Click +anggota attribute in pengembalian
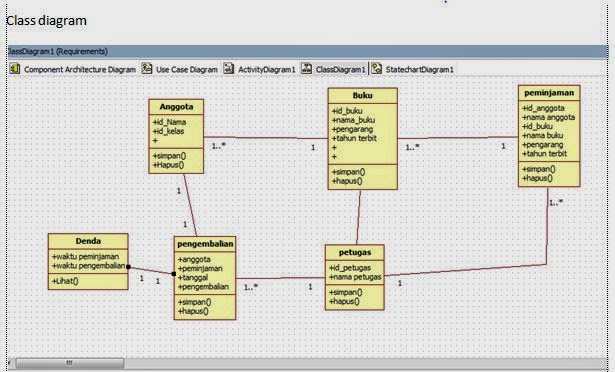The width and height of the screenshot is (615, 372). (x=194, y=259)
